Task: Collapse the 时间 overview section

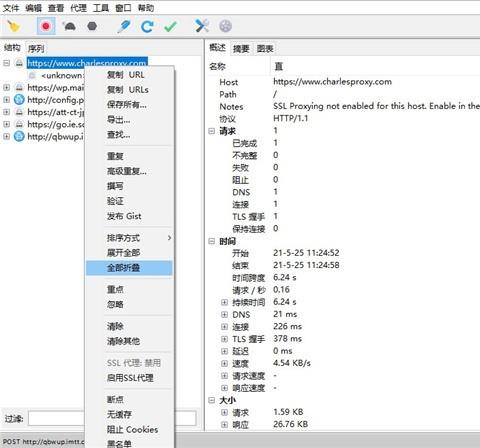Action: (211, 241)
